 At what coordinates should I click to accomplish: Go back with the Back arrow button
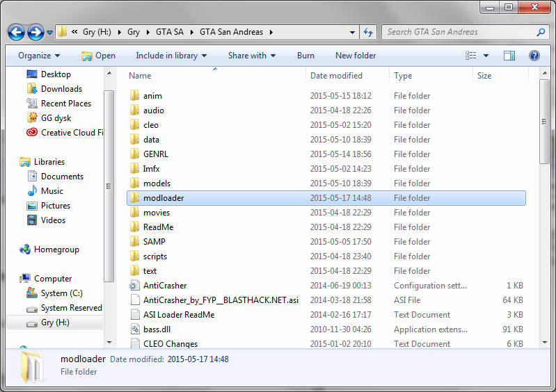click(16, 32)
